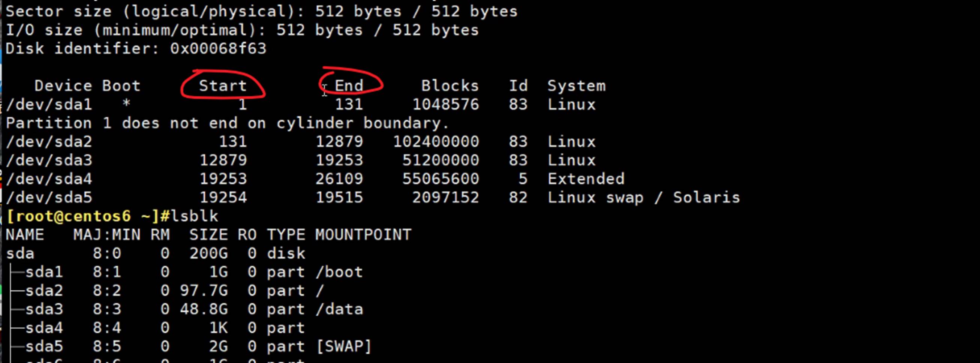Click the red-circled Start column header
The width and height of the screenshot is (980, 363).
click(223, 85)
